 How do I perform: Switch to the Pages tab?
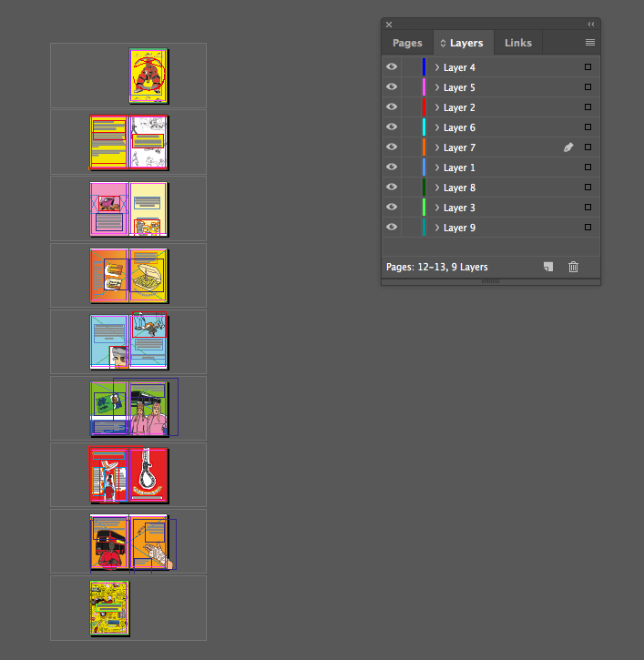407,43
